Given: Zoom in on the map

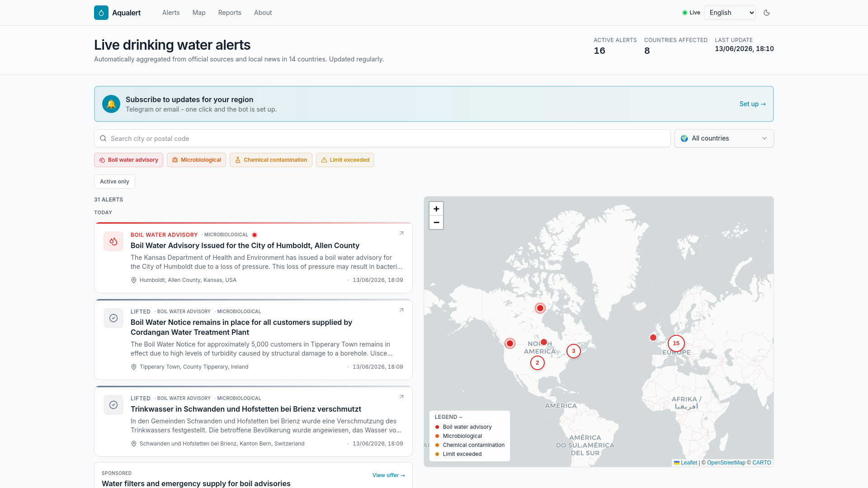Looking at the screenshot, I should coord(436,209).
